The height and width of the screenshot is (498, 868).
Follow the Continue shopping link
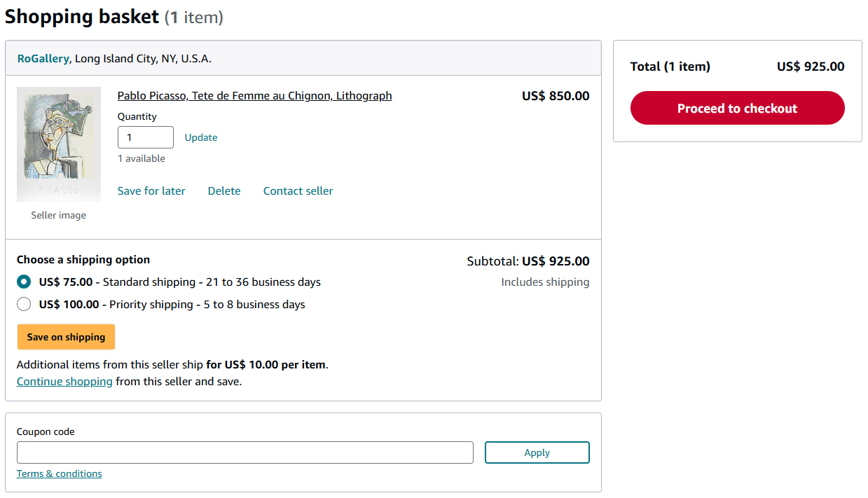[x=64, y=382]
